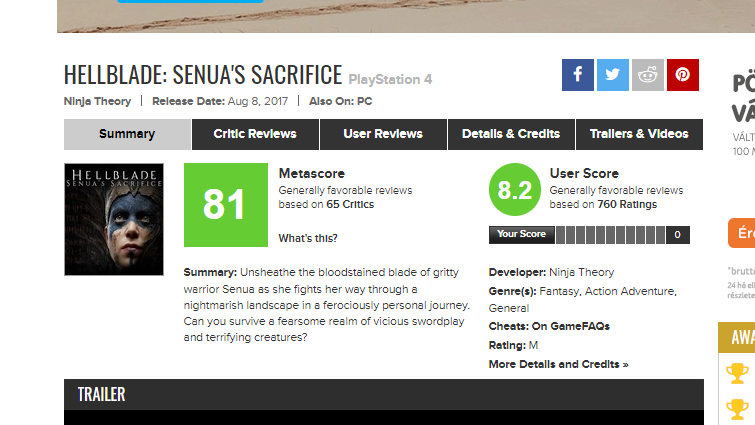Pin the game page on Pinterest
Viewport: 755px width, 425px height.
[x=683, y=75]
